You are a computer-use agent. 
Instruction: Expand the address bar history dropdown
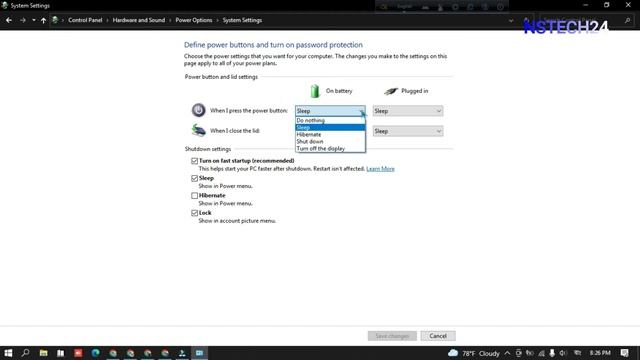(511, 20)
